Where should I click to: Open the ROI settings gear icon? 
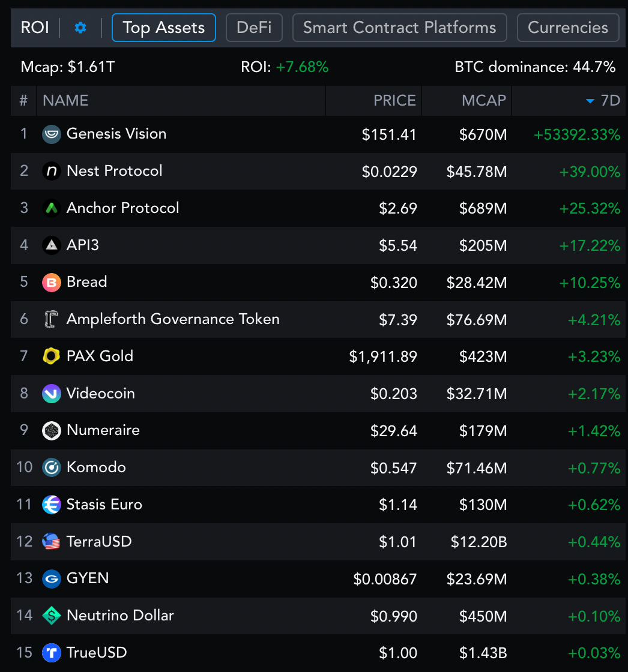pos(80,28)
